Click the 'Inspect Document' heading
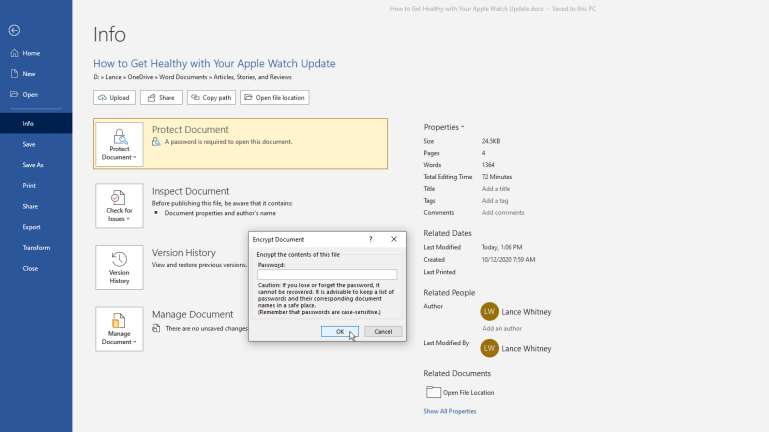The image size is (769, 432). coord(190,191)
